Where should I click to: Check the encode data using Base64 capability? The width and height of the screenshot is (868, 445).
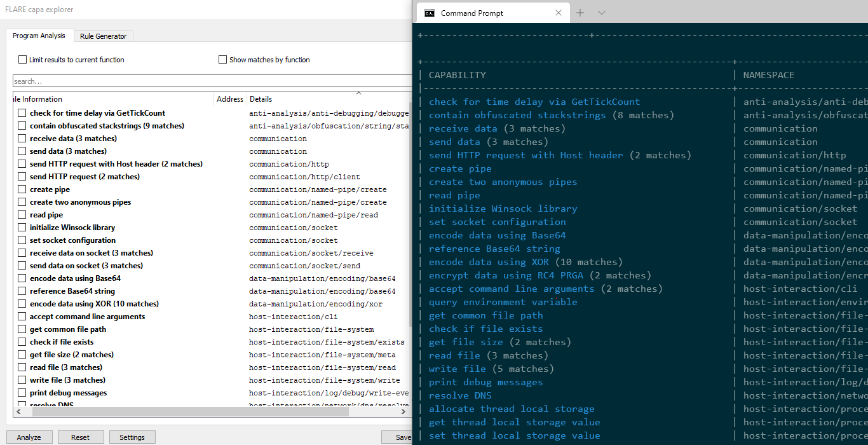click(x=22, y=278)
